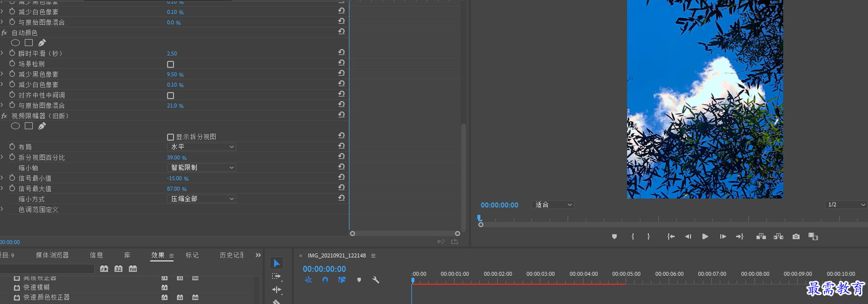Filter accelerated effects in effects panel
The height and width of the screenshot is (304, 868).
tap(104, 269)
